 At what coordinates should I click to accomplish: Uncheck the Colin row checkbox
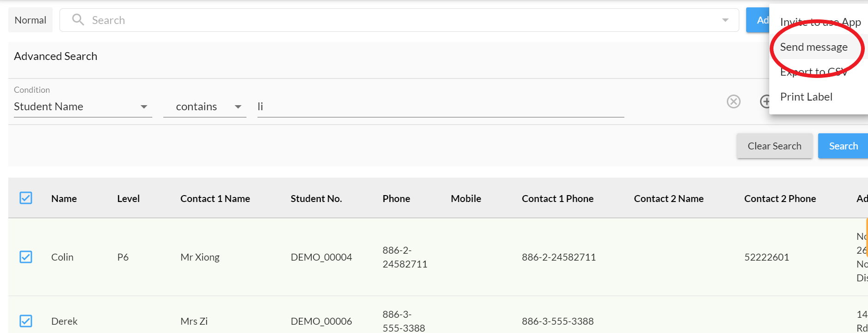pos(26,257)
